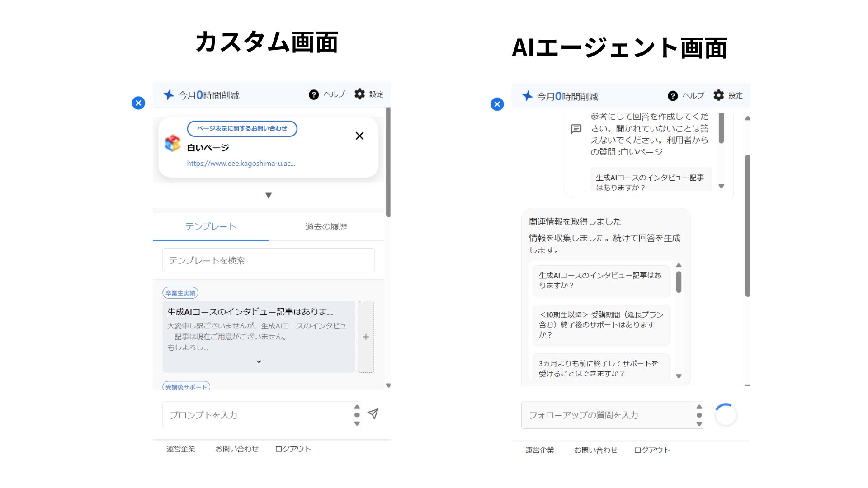Dismiss the 白いページ card with the X

point(359,136)
